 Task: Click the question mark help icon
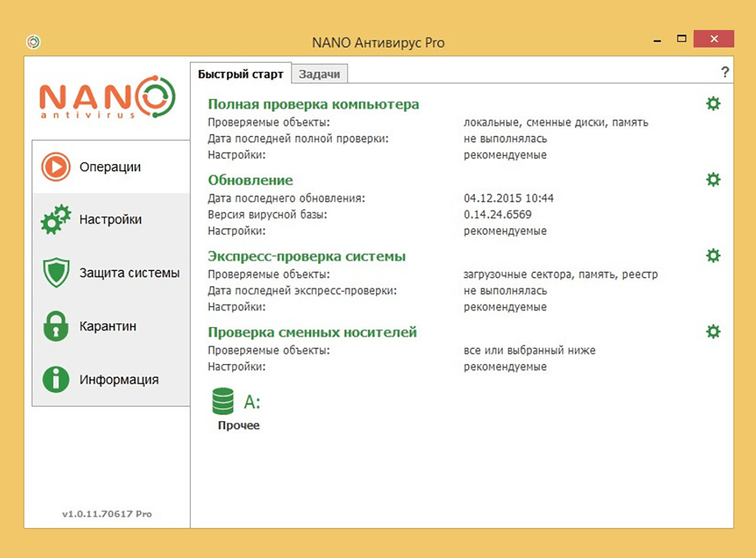[x=724, y=72]
